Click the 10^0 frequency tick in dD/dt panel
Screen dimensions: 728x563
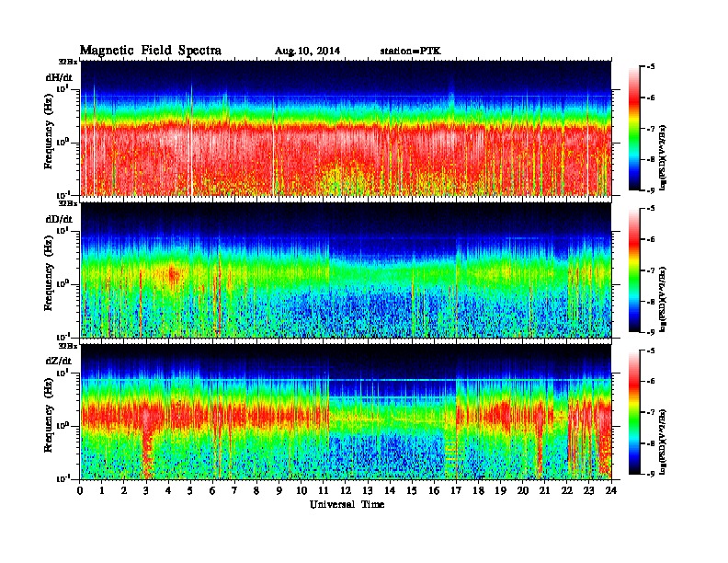tap(63, 283)
